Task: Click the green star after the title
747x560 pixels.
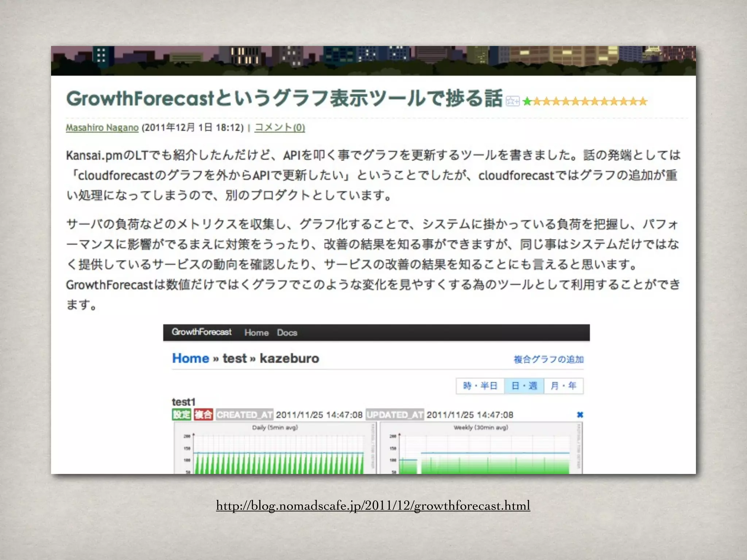Action: [x=527, y=101]
